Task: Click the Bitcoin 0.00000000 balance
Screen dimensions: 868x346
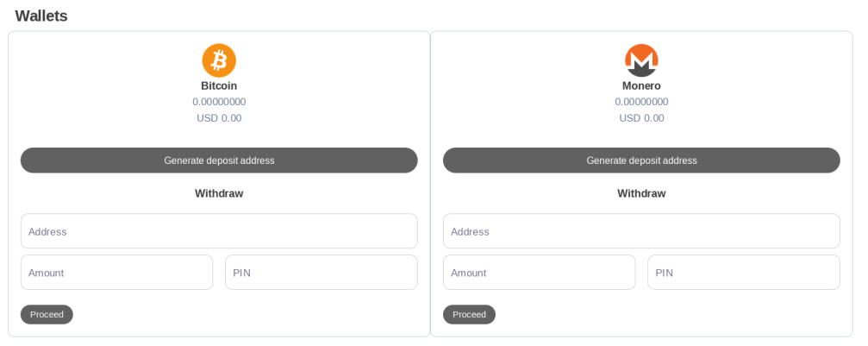Action: point(219,102)
